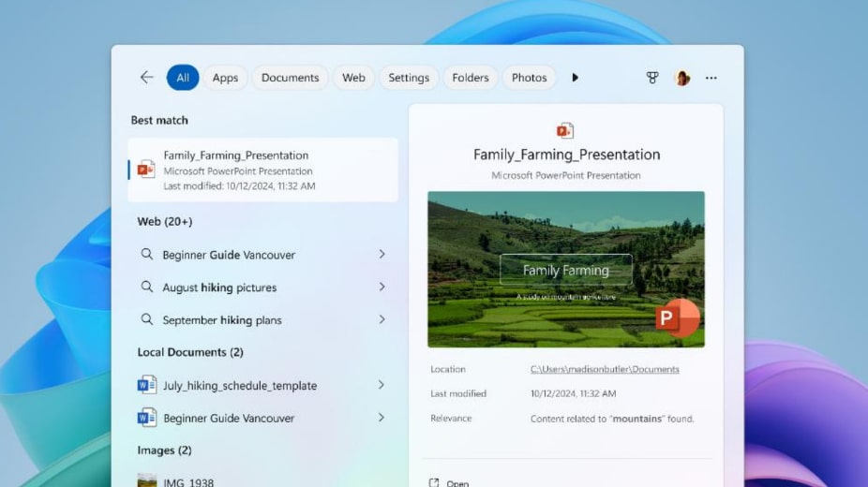This screenshot has height=487, width=868.
Task: Click Word icon beside July_hiking_schedule_template
Action: 147,385
